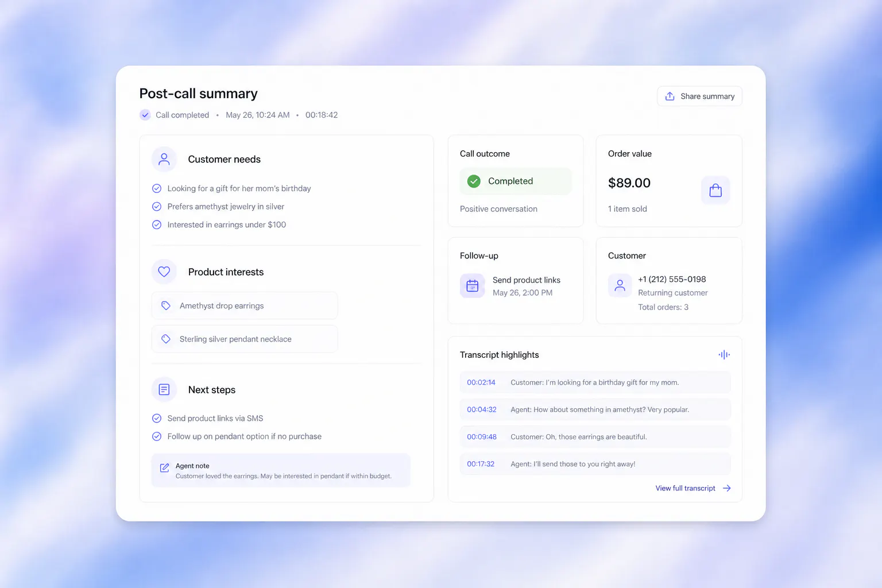The width and height of the screenshot is (882, 588).
Task: Click the Agent note edit icon
Action: tap(164, 467)
